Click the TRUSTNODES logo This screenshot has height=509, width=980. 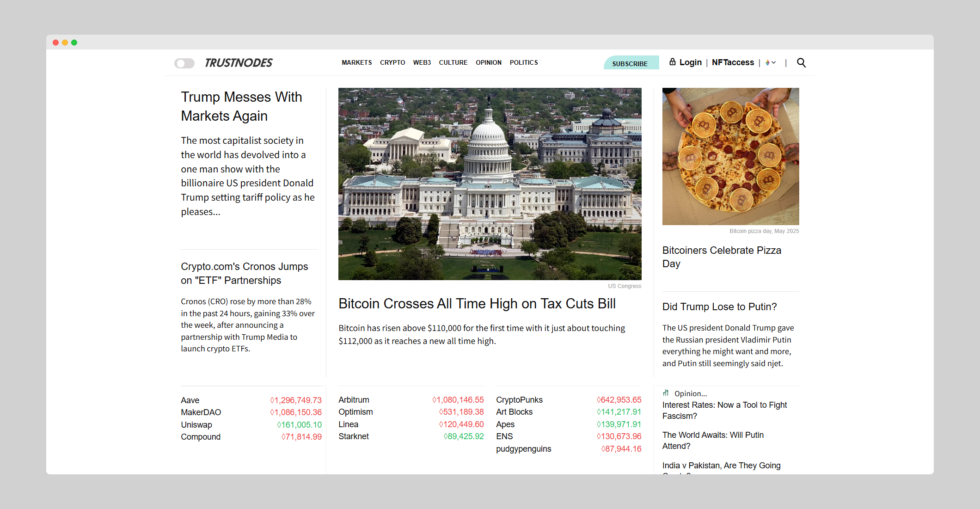tap(239, 62)
